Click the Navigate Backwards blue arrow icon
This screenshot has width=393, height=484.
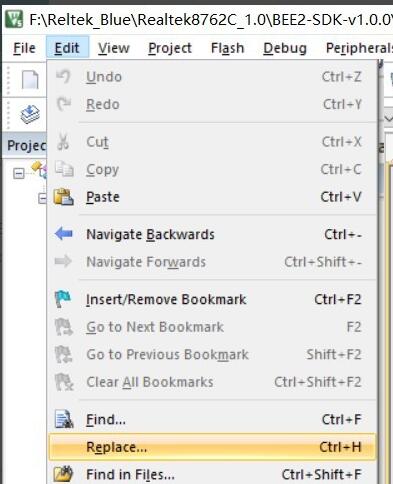(x=63, y=234)
